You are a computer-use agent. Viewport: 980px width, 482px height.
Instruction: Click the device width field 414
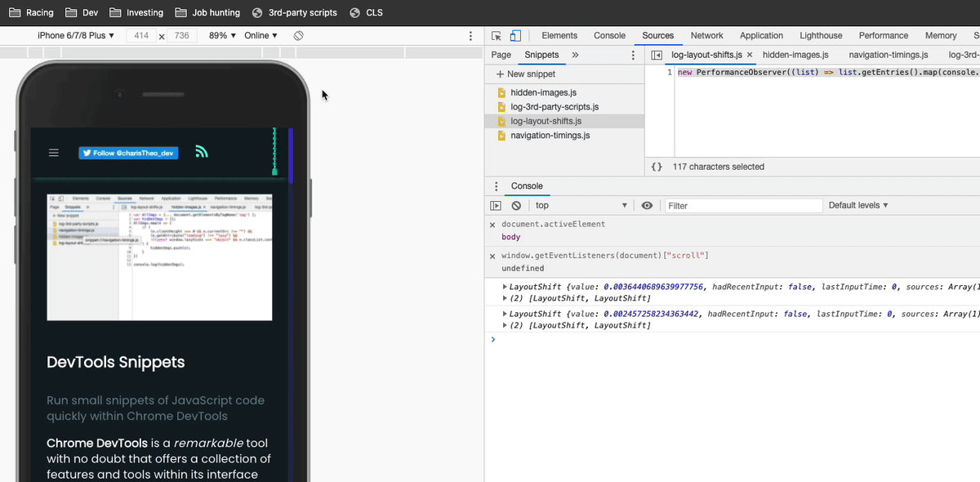point(141,36)
